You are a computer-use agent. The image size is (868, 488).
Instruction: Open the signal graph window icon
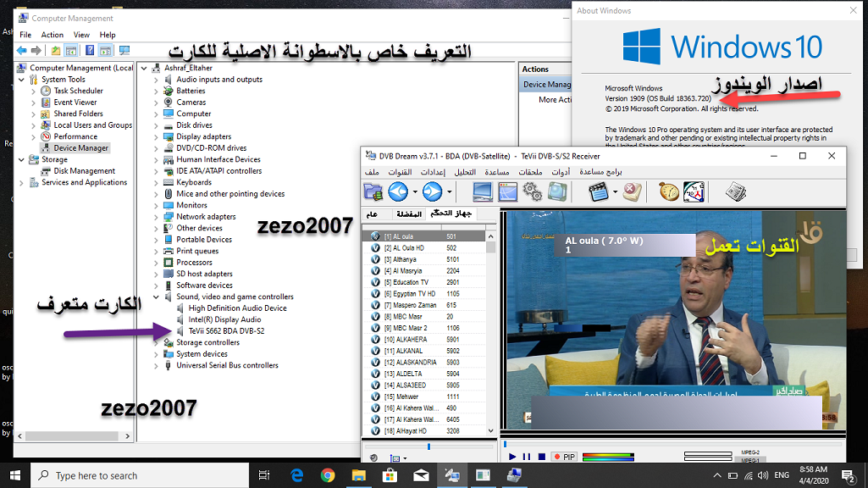(x=507, y=191)
